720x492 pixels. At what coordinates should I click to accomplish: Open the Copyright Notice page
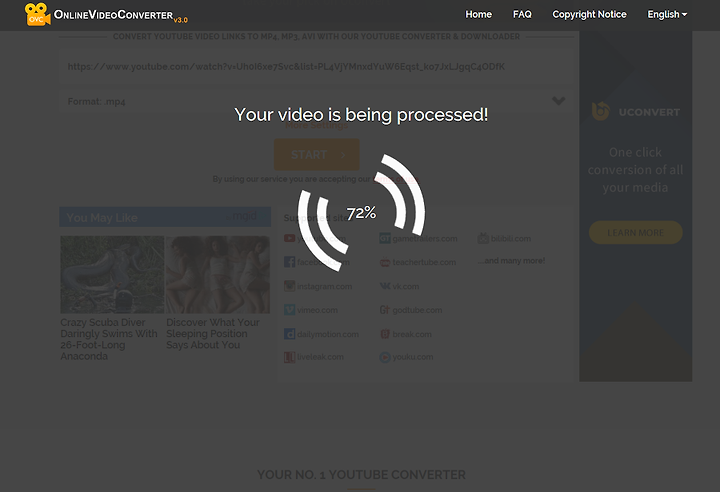point(589,14)
